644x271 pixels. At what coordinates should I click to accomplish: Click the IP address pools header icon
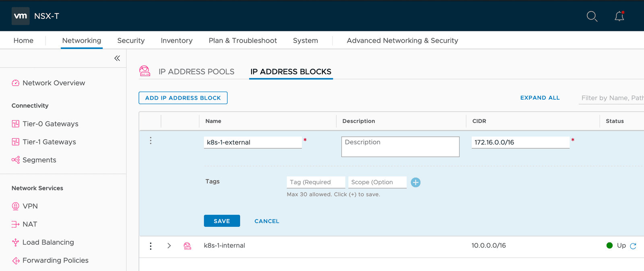145,71
